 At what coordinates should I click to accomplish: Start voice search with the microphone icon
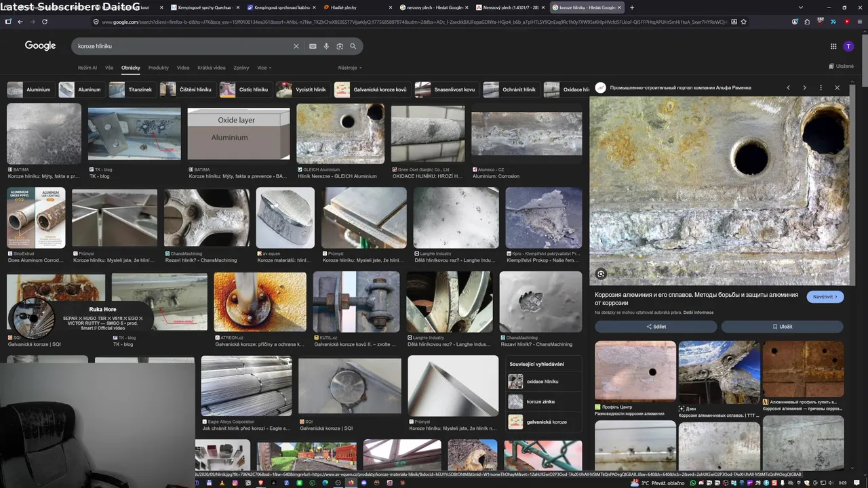pyautogui.click(x=326, y=46)
